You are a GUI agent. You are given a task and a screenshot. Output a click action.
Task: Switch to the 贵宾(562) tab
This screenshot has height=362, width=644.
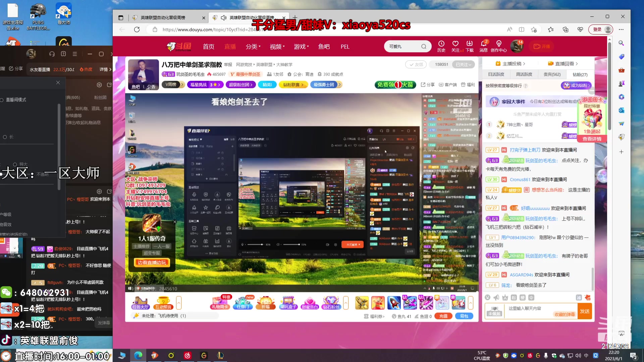click(x=552, y=74)
